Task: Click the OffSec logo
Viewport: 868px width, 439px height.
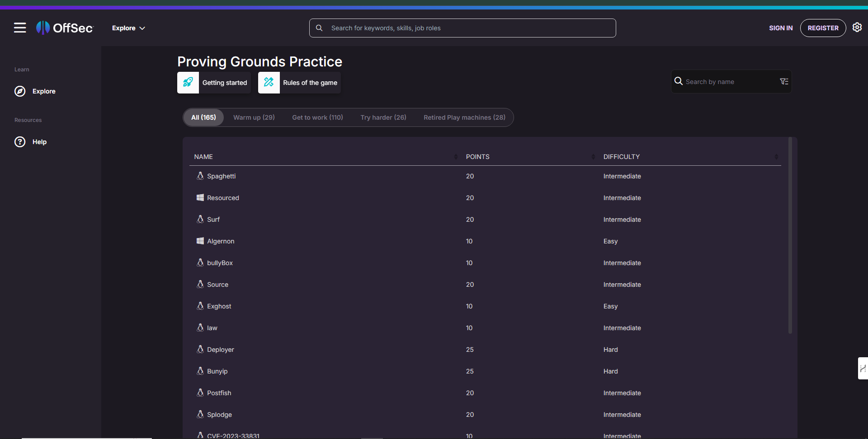Action: 65,28
